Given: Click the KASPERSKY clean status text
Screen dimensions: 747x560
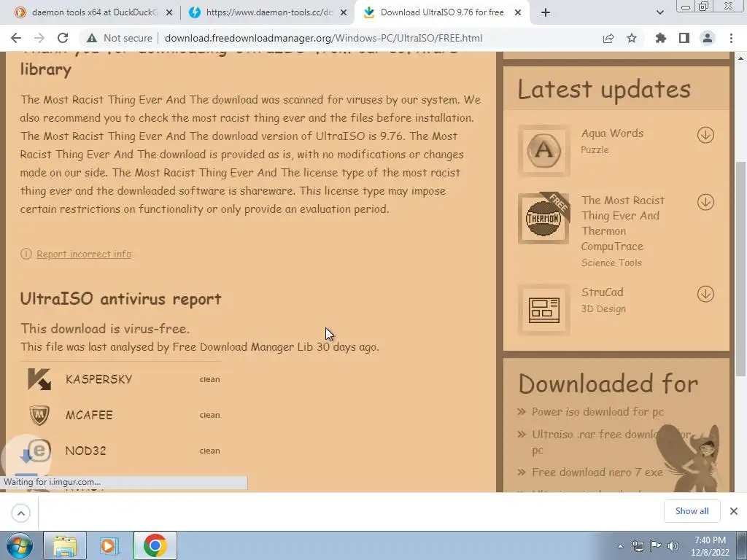Looking at the screenshot, I should pos(209,379).
